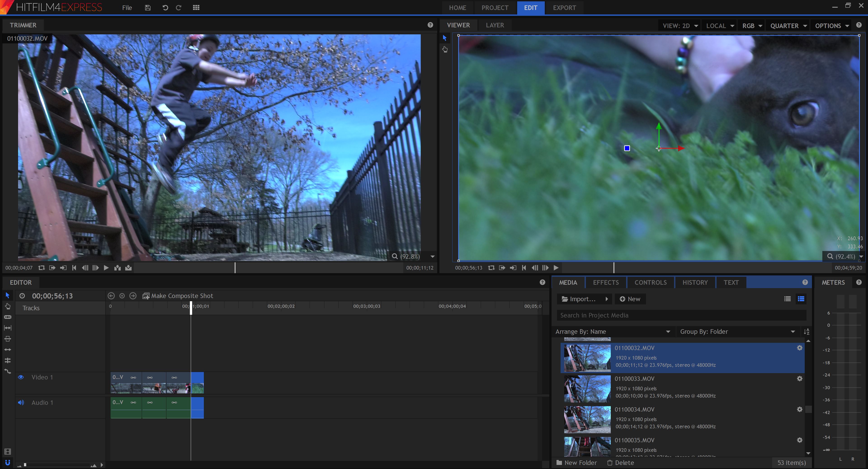This screenshot has width=868, height=469.
Task: Click the playhead/go-to-start icon in Trimmer
Action: 74,268
